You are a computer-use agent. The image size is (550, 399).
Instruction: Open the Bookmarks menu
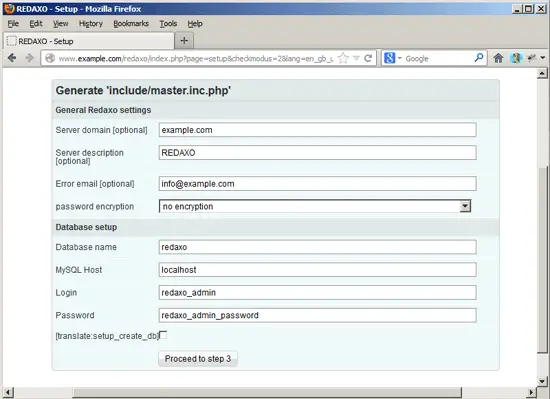tap(131, 24)
